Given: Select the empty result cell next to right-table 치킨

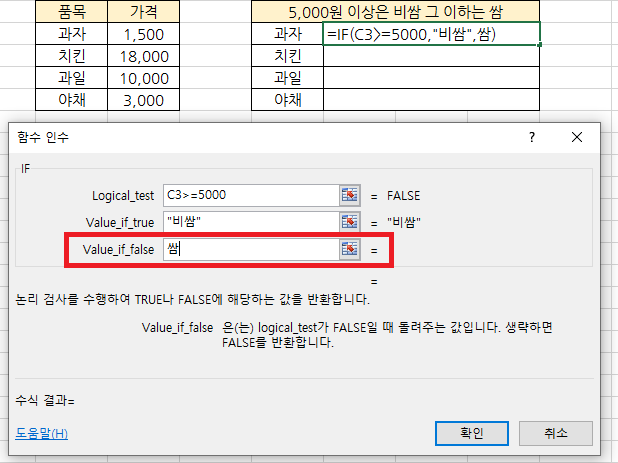Looking at the screenshot, I should coord(431,56).
